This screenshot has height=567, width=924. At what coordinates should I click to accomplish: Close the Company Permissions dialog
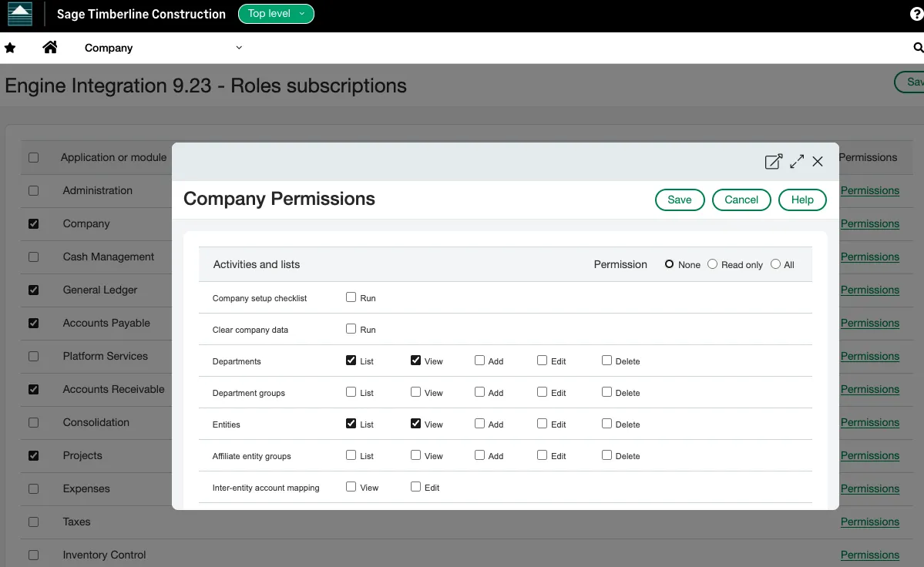coord(818,161)
